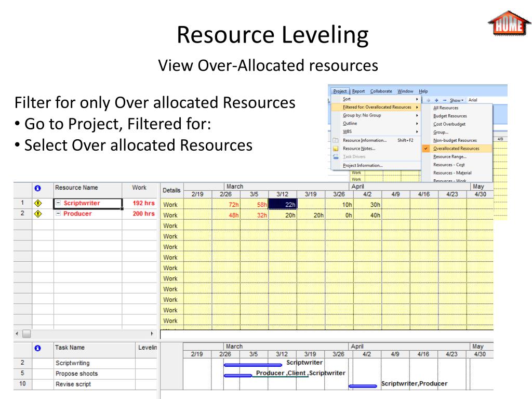Open the Project menu
The height and width of the screenshot is (399, 532).
coord(340,91)
